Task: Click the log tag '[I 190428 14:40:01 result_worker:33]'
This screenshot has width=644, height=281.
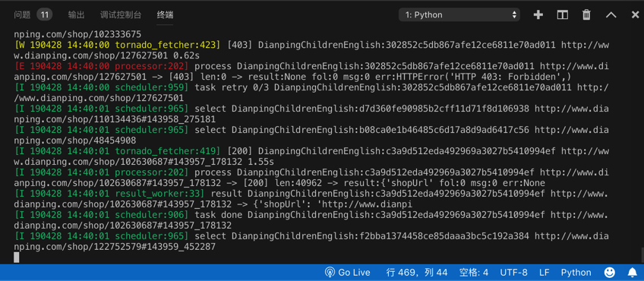Action: click(109, 194)
